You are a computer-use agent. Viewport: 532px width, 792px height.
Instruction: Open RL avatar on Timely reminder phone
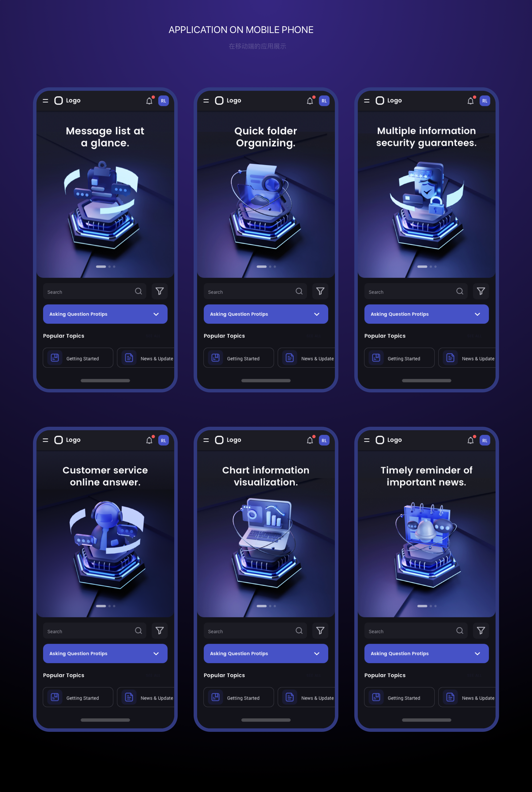pyautogui.click(x=484, y=440)
